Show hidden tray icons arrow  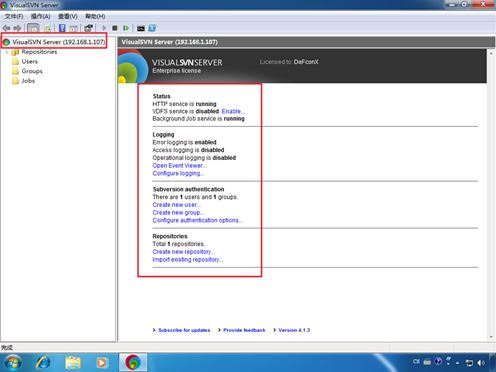pos(458,363)
